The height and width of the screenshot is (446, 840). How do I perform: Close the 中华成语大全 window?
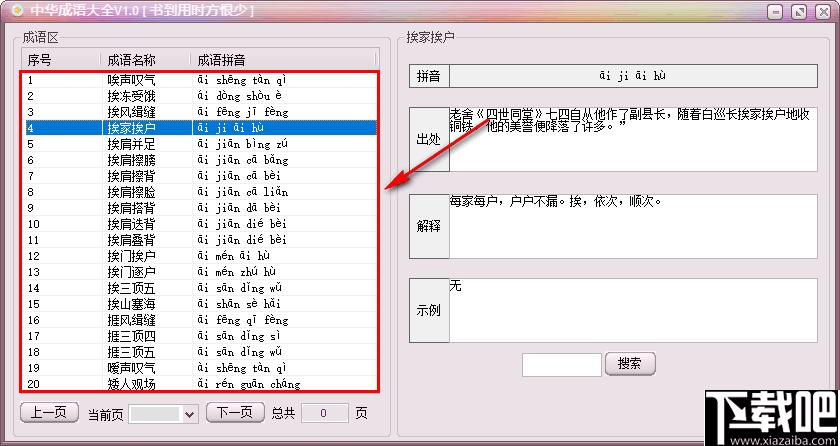tap(823, 12)
